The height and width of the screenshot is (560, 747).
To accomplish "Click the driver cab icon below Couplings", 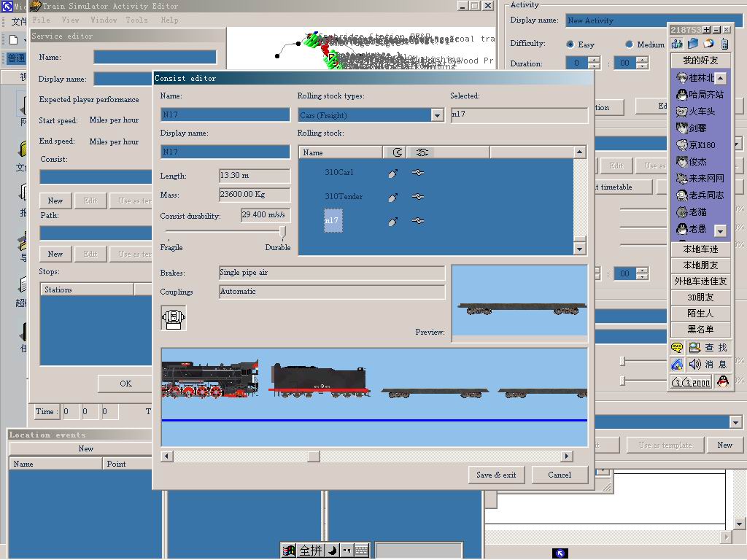I will pos(174,318).
